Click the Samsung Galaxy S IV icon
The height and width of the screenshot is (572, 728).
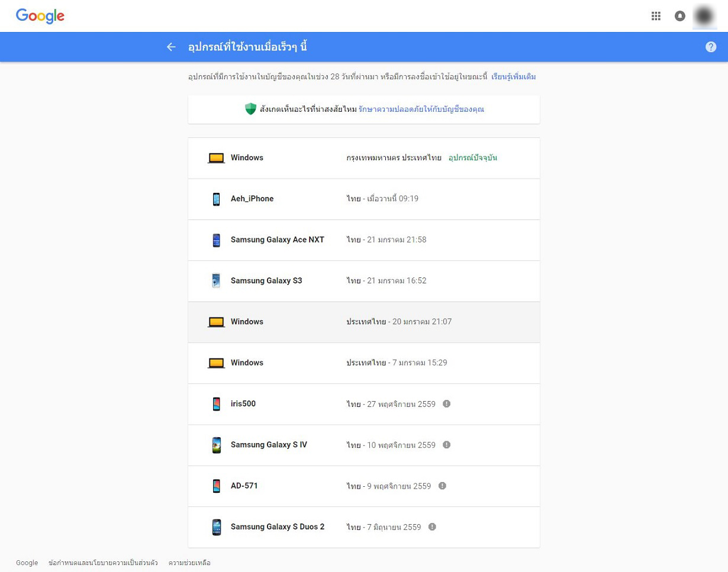216,445
